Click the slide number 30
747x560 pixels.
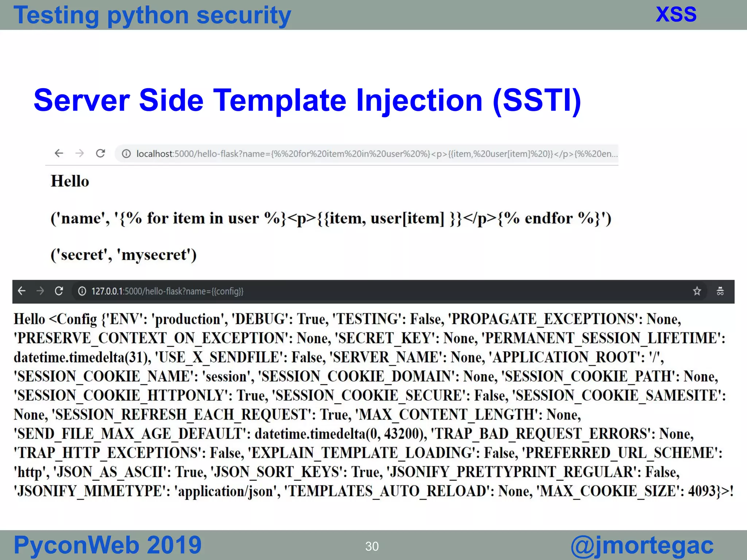pyautogui.click(x=372, y=547)
